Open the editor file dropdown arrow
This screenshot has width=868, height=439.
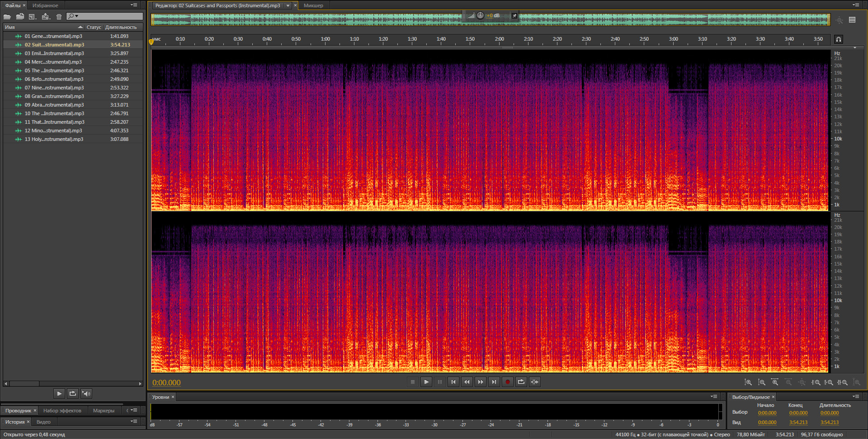click(x=288, y=6)
